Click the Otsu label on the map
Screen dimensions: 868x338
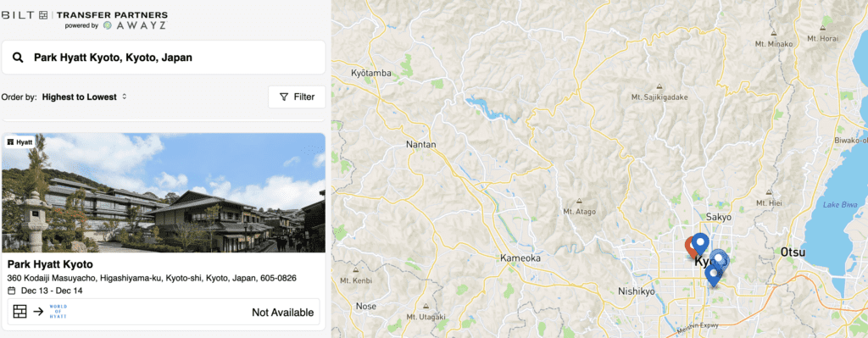coord(793,252)
